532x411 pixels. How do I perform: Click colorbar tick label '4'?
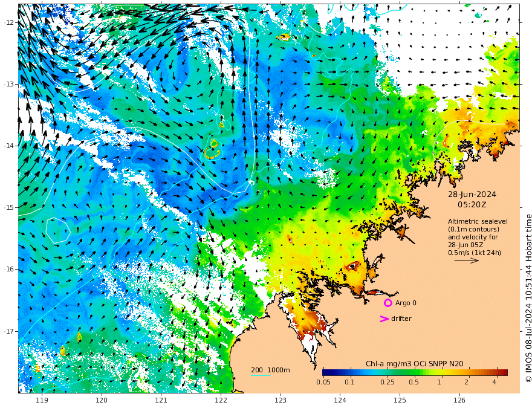point(494,382)
